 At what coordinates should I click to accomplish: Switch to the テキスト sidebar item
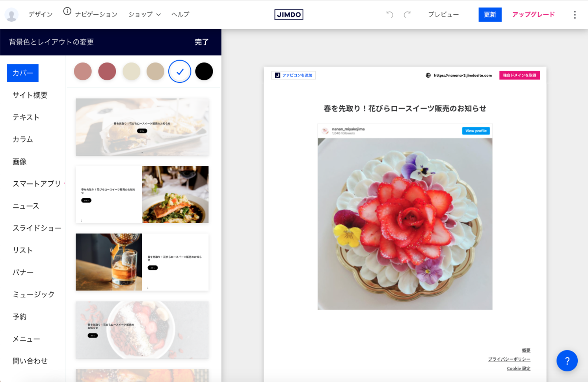(x=26, y=117)
